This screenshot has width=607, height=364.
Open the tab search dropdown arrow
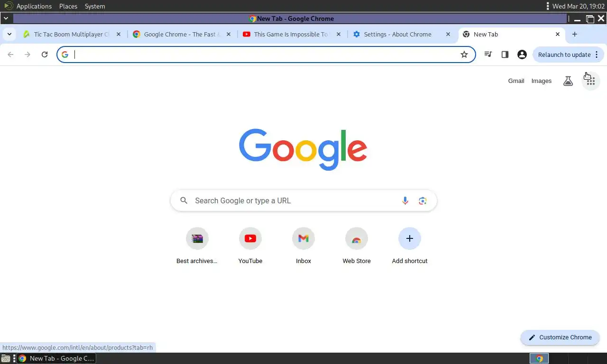(9, 34)
